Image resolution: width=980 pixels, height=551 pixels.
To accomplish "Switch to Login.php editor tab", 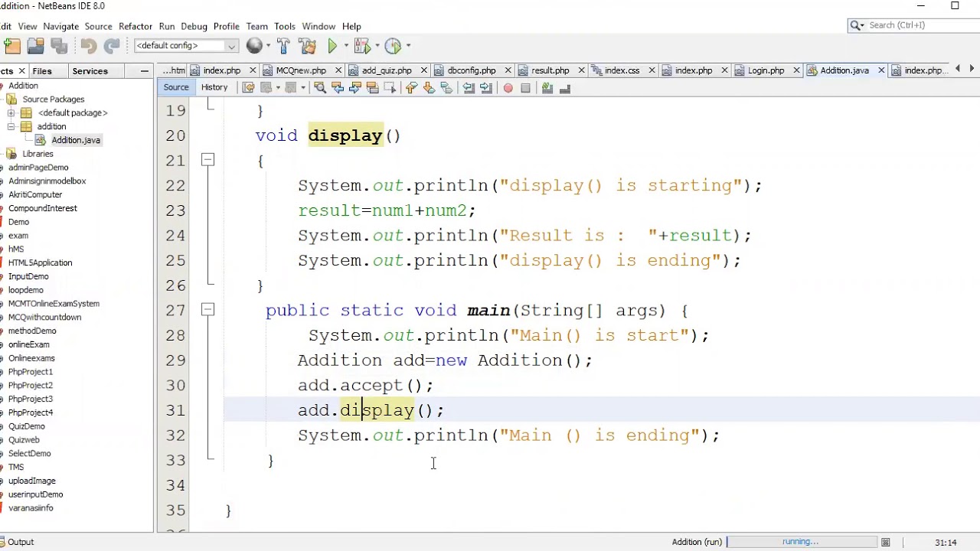I will tap(766, 70).
